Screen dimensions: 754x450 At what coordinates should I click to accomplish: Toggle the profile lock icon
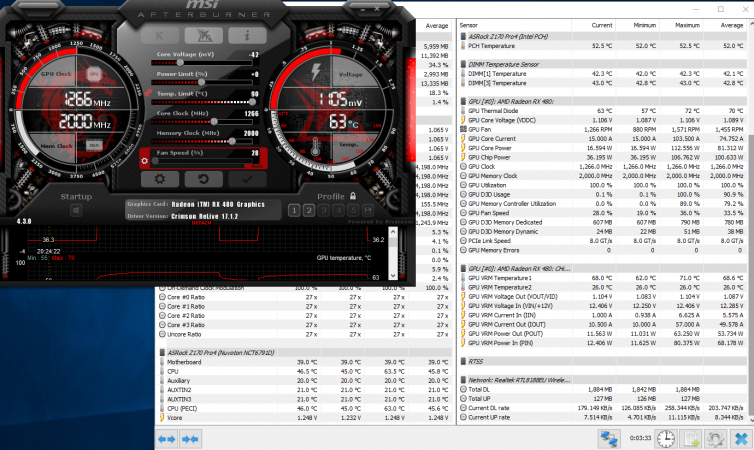click(353, 196)
